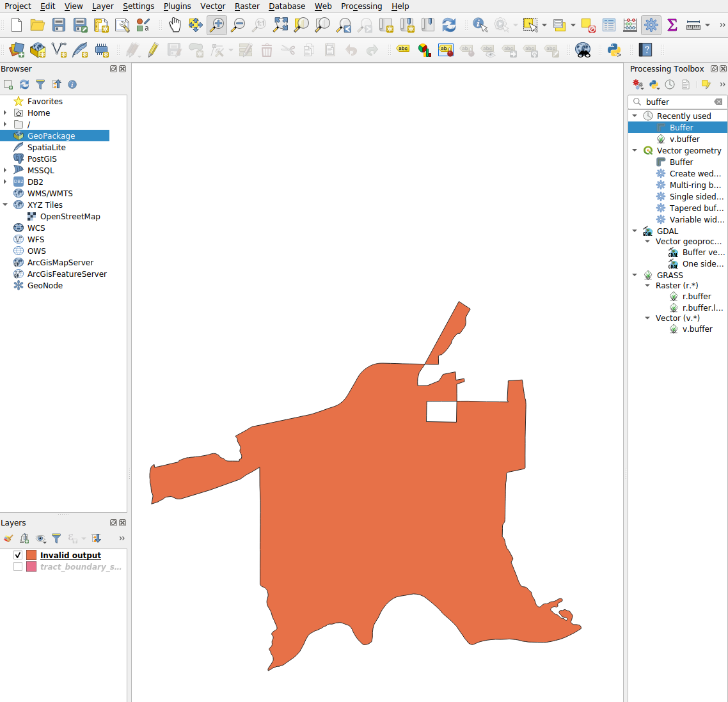Select the v.buffer recently used algorithm
Image resolution: width=728 pixels, height=702 pixels.
click(x=684, y=139)
